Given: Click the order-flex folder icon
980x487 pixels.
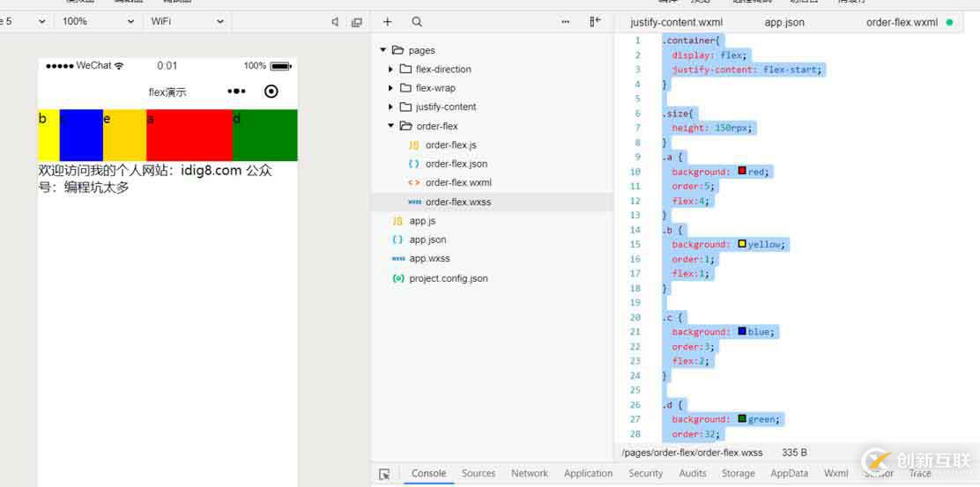Looking at the screenshot, I should [406, 126].
